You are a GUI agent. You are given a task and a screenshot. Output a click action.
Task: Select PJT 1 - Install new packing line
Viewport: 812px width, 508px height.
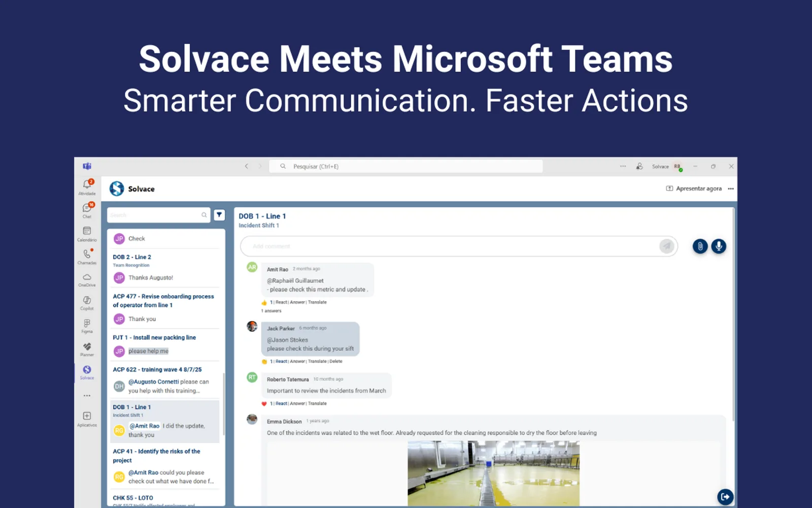166,345
